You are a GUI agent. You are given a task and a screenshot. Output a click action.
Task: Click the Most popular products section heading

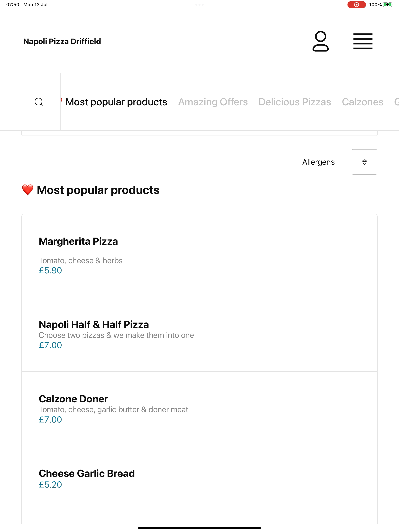pos(90,190)
